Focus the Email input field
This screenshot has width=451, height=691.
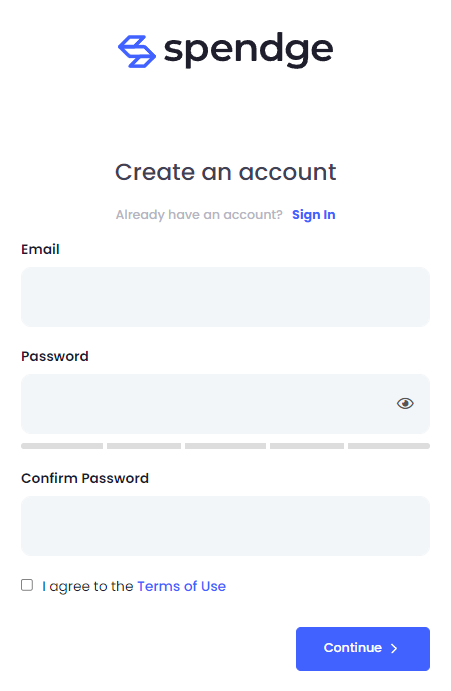coord(225,297)
